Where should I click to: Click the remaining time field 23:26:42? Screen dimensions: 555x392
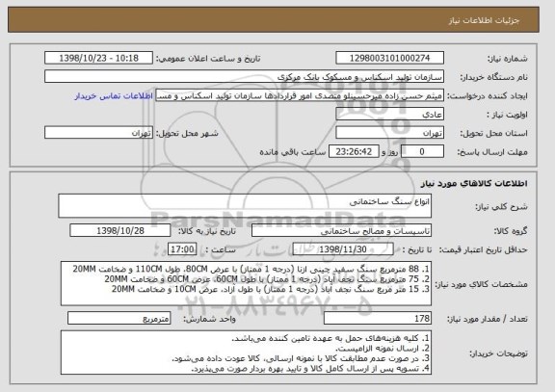click(354, 152)
